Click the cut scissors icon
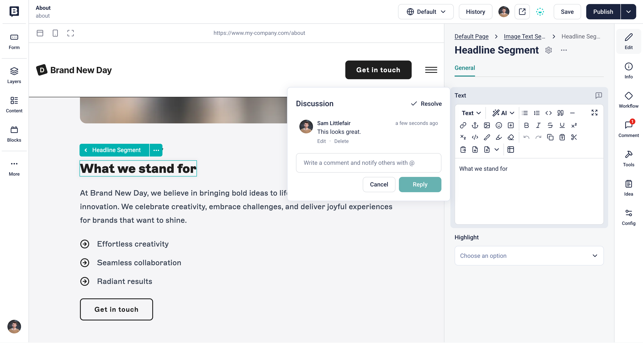643x364 pixels. click(x=574, y=137)
